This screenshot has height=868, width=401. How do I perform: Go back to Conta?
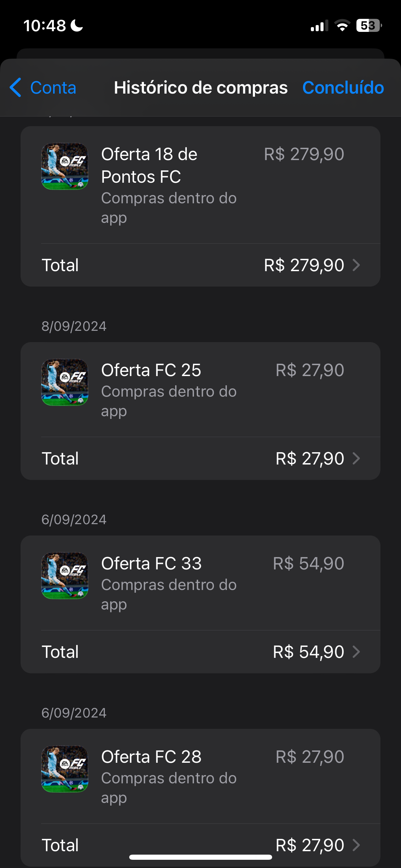click(x=53, y=87)
